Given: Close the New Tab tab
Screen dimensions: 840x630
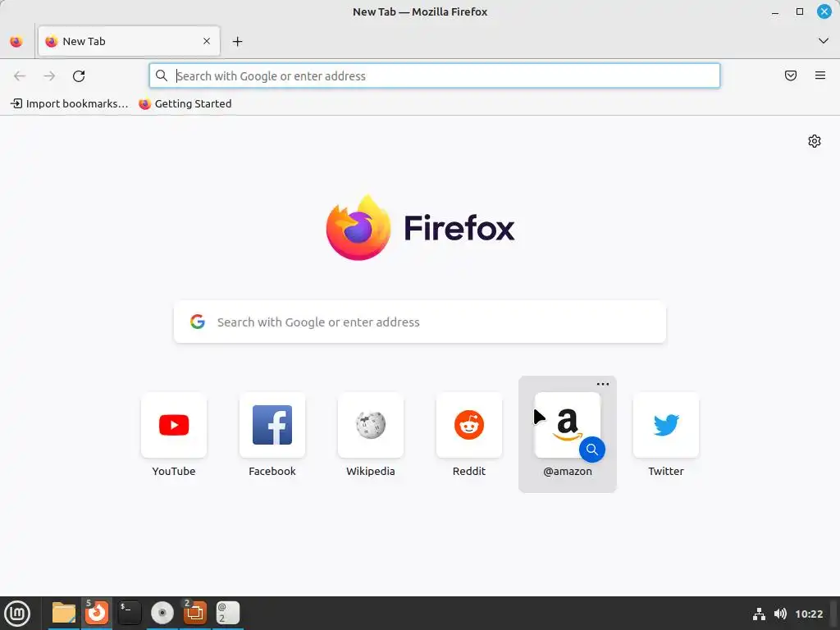Looking at the screenshot, I should 207,41.
